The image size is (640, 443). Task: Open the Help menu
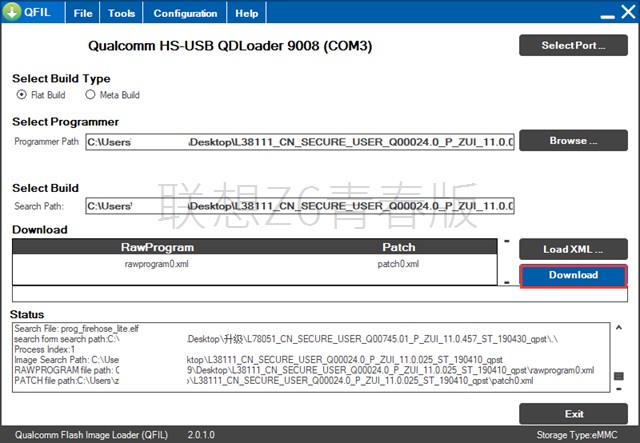coord(247,13)
